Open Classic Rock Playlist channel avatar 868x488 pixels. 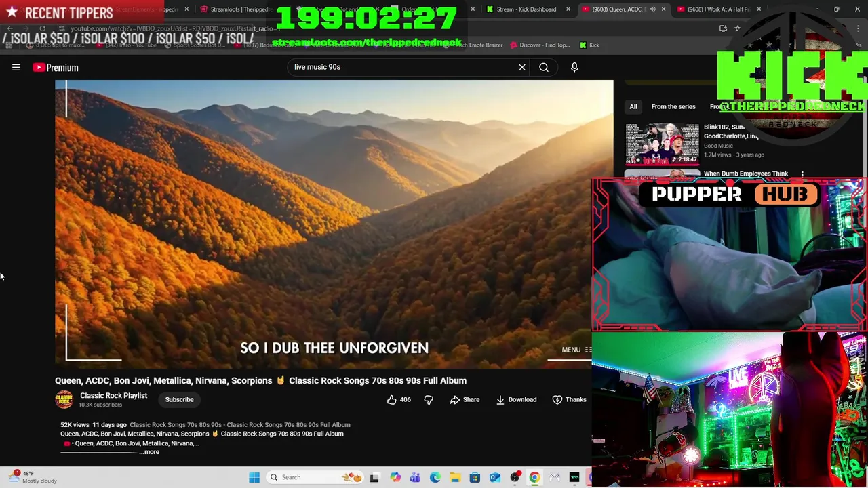pos(64,400)
